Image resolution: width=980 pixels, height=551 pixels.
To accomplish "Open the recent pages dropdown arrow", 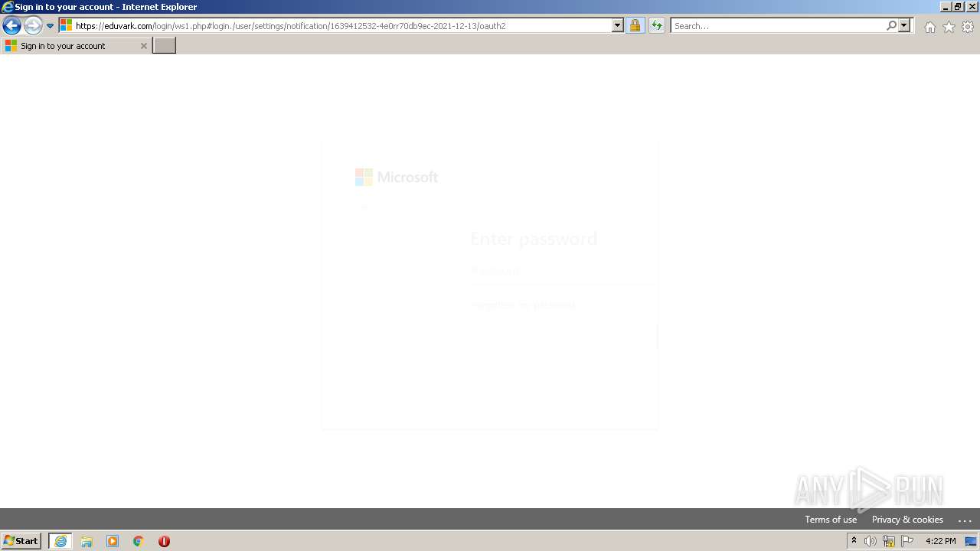I will click(x=50, y=26).
